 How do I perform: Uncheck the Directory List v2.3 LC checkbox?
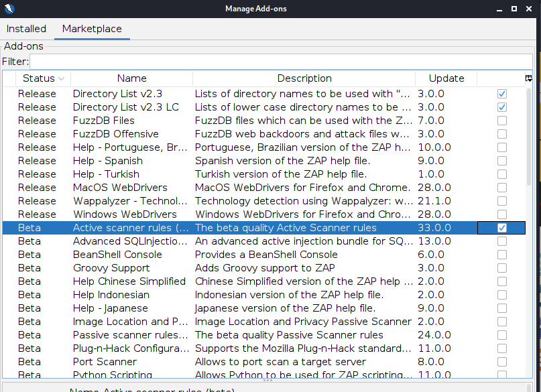coord(502,107)
